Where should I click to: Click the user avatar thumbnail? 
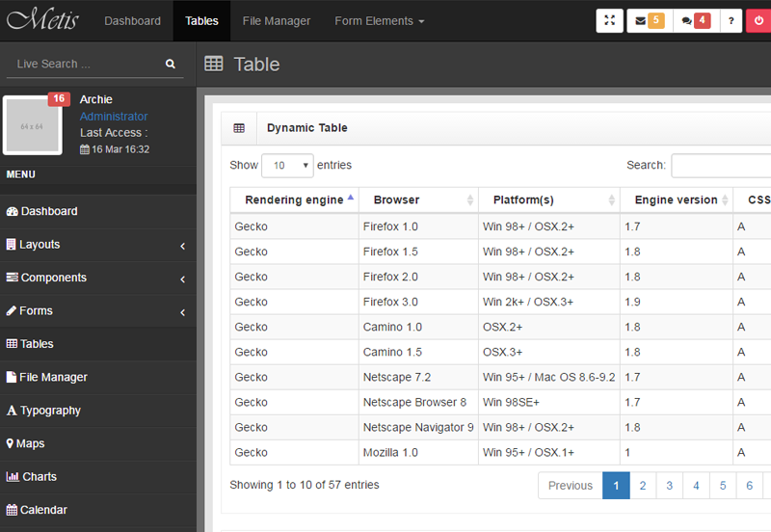(x=33, y=125)
